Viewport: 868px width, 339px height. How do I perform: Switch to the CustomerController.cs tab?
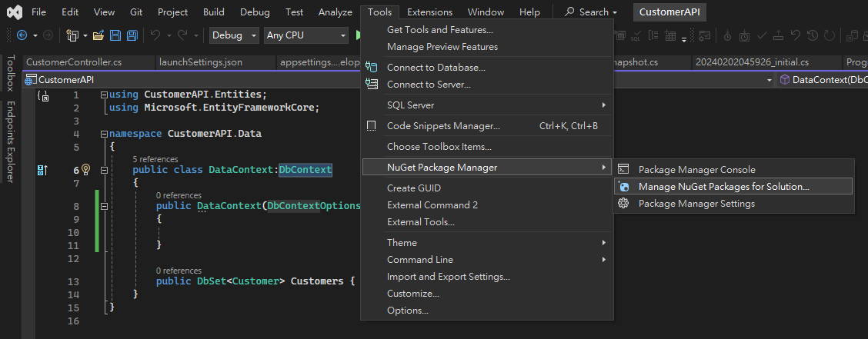pos(73,62)
